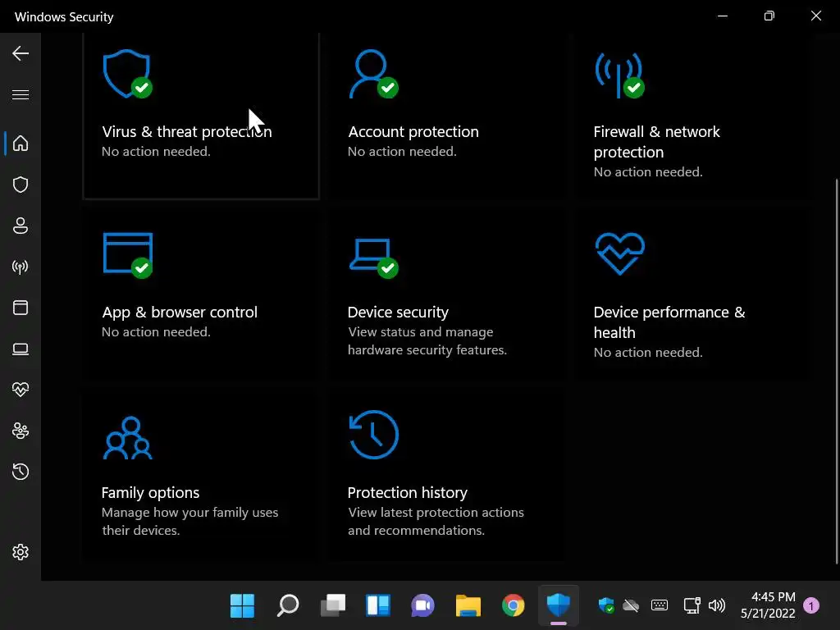Image resolution: width=840 pixels, height=630 pixels.
Task: Open Firewall & network antenna icon in sidebar
Action: (x=21, y=267)
